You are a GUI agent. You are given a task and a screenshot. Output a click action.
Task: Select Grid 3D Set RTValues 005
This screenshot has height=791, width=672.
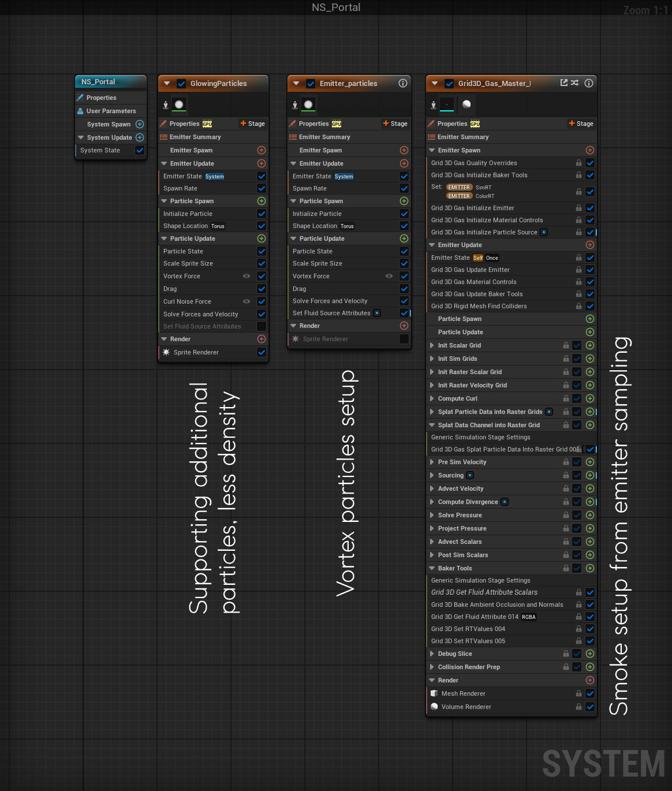click(511, 641)
